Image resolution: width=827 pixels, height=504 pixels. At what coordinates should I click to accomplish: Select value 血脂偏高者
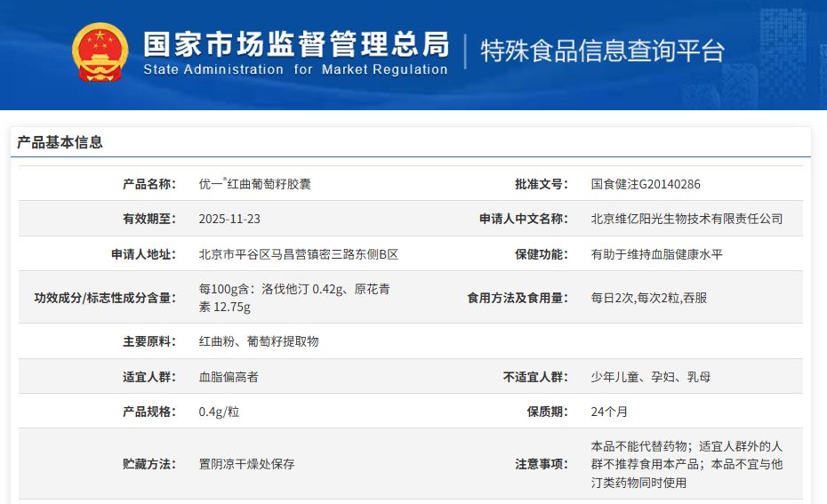[229, 377]
